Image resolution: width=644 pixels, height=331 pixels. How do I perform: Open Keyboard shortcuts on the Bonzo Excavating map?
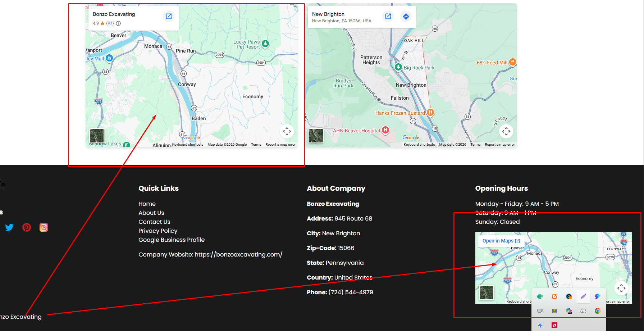pos(188,145)
